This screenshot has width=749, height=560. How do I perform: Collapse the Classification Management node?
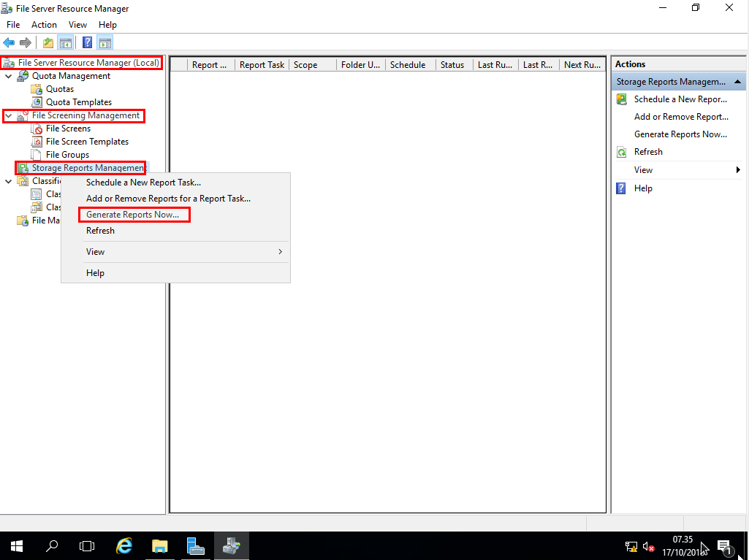pyautogui.click(x=9, y=181)
